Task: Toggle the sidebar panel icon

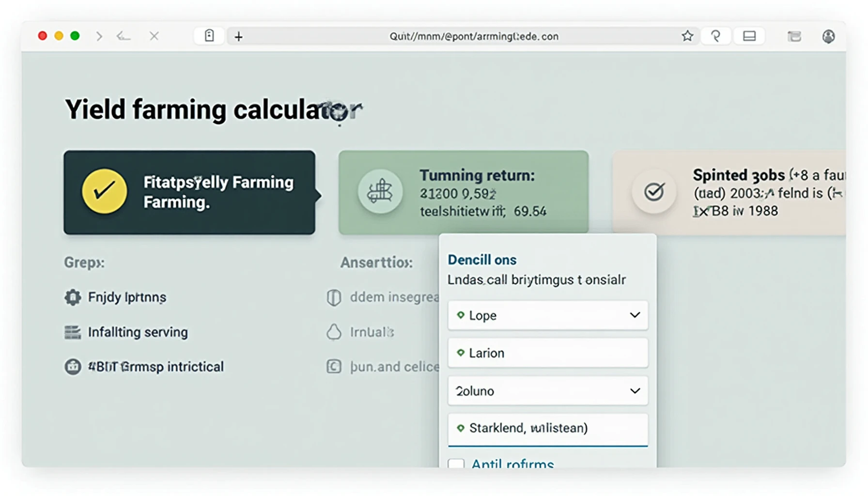Action: (x=749, y=36)
